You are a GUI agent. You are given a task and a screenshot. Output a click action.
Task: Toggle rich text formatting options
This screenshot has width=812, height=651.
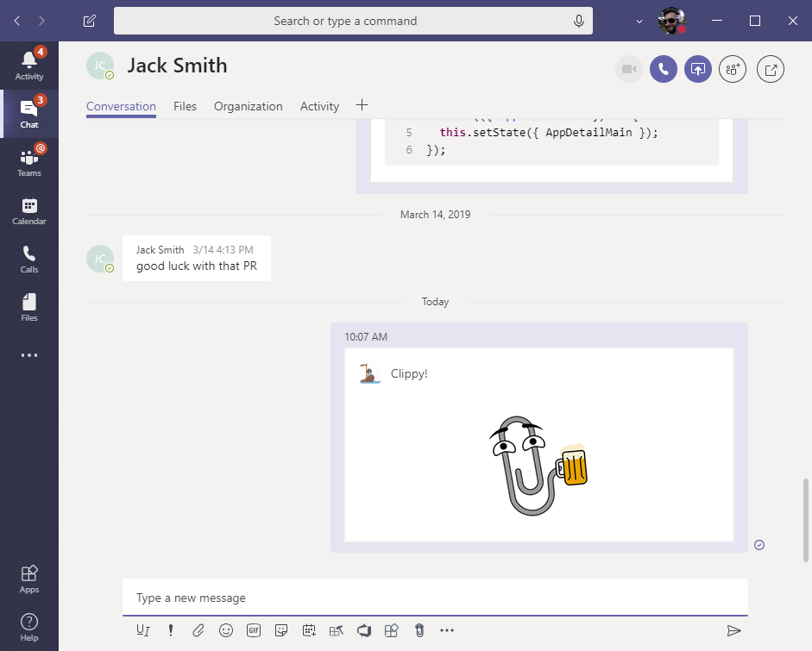point(142,630)
